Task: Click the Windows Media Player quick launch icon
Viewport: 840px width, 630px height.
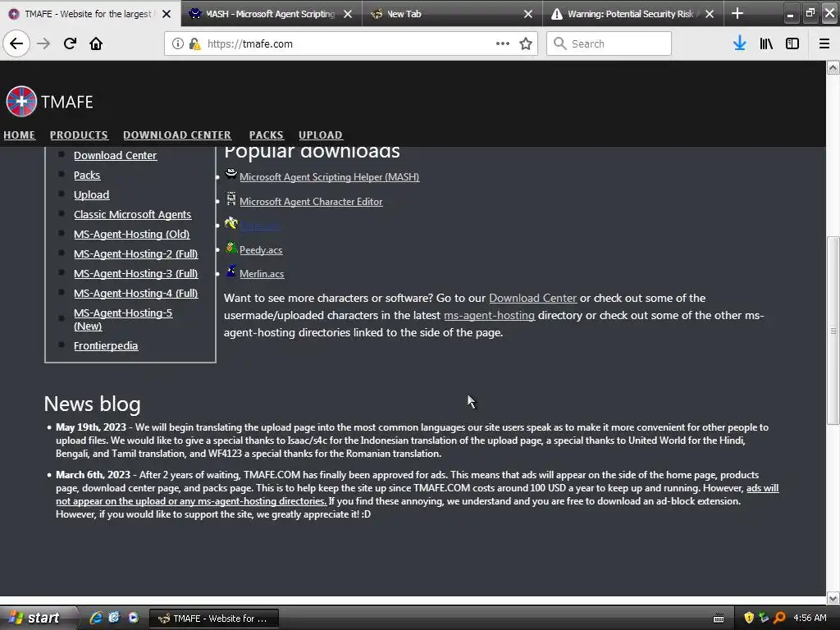Action: 134,618
